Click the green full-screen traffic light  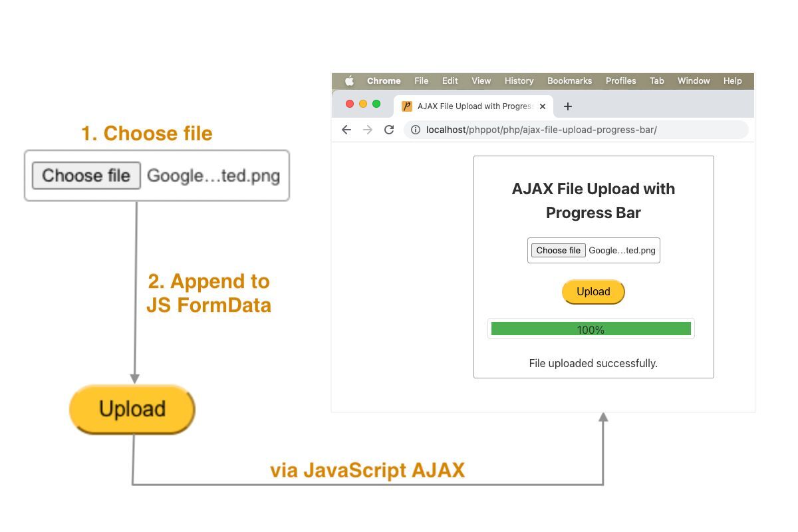pyautogui.click(x=376, y=104)
